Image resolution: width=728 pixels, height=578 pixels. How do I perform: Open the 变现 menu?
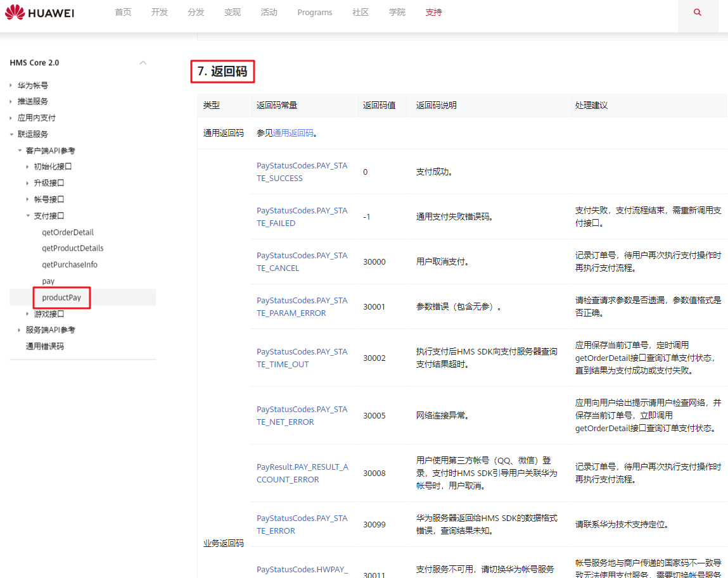coord(233,13)
